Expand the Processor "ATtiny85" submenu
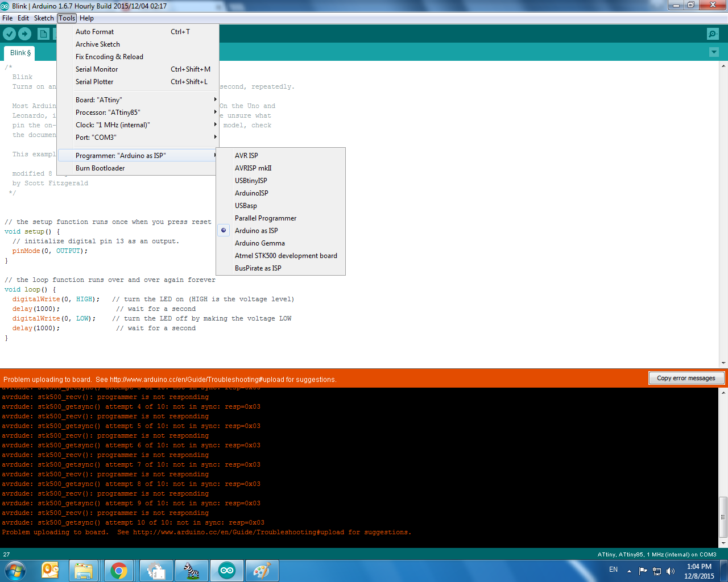This screenshot has height=582, width=728. coord(138,113)
